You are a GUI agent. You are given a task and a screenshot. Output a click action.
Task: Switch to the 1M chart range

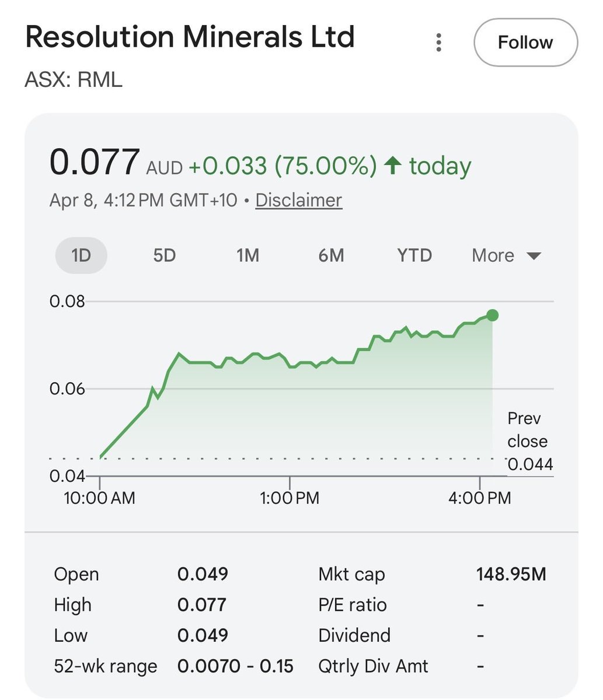pyautogui.click(x=248, y=256)
